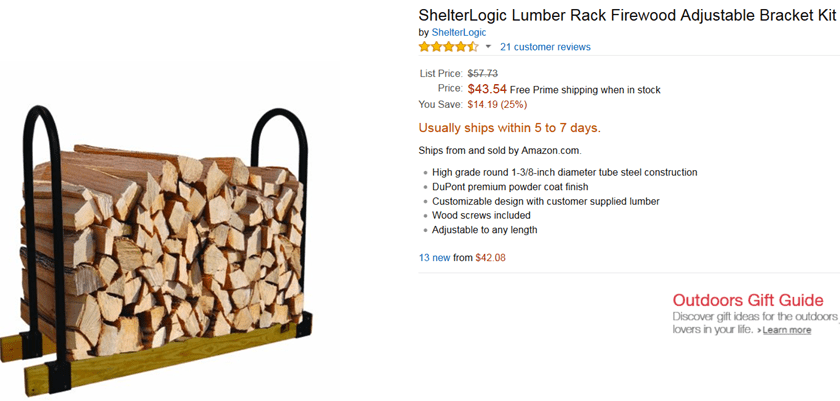Viewport: 840px width, 401px height.
Task: Click the Outdoors Gift Guide heading
Action: coord(748,300)
